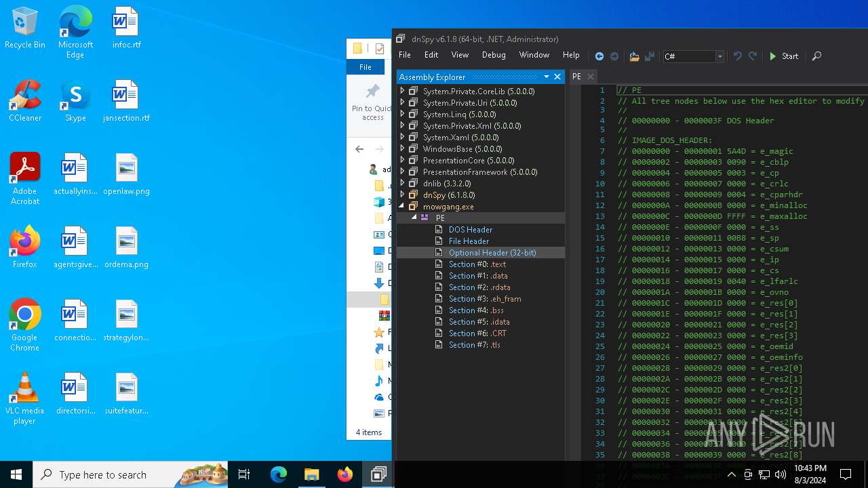The width and height of the screenshot is (868, 488).
Task: Select Section #7: .tls node
Action: [x=475, y=344]
